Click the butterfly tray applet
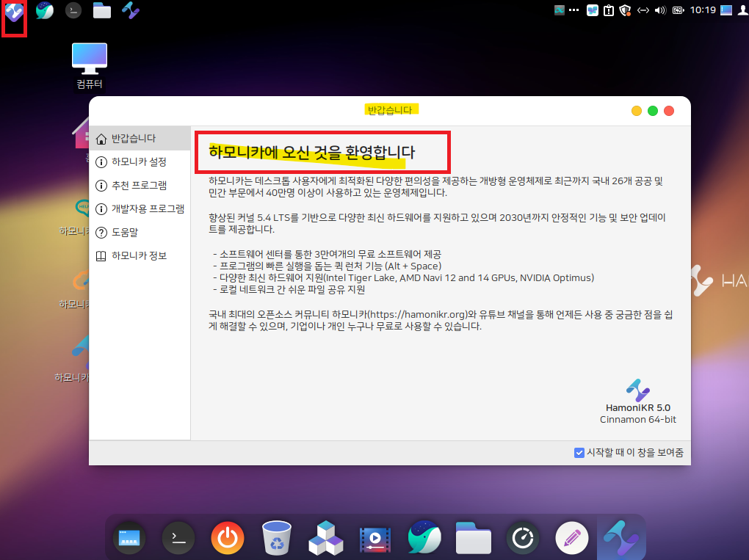Viewport: 749px width, 560px height. pyautogui.click(x=593, y=10)
